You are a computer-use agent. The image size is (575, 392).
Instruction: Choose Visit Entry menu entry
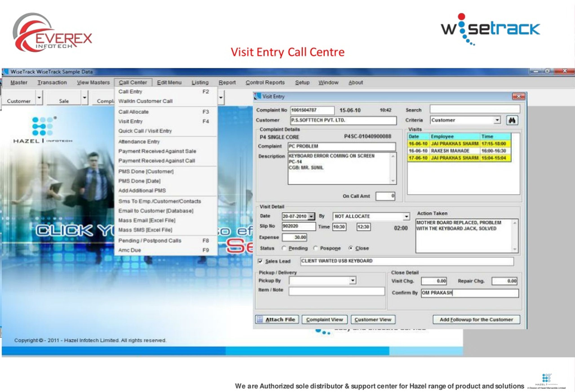click(166, 122)
